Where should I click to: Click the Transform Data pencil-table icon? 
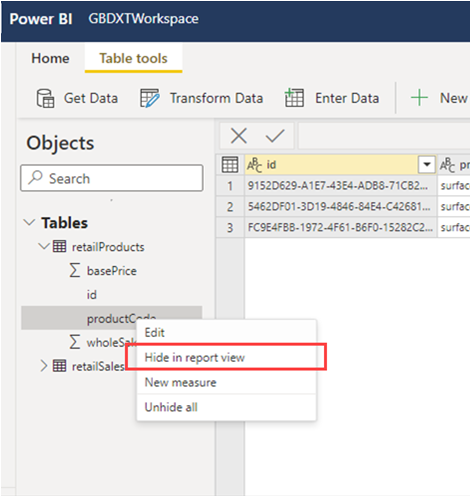click(x=149, y=98)
